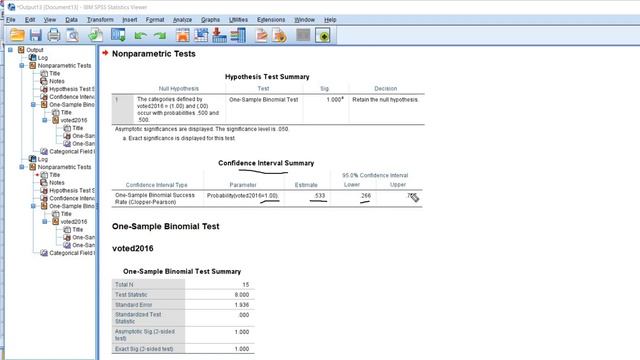
Task: Undo the last action
Action: point(140,36)
